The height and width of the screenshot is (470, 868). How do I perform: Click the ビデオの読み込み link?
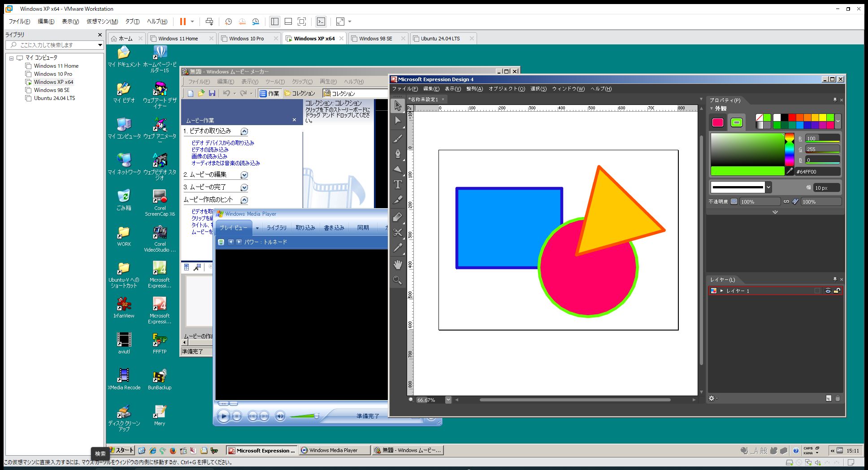(210, 149)
